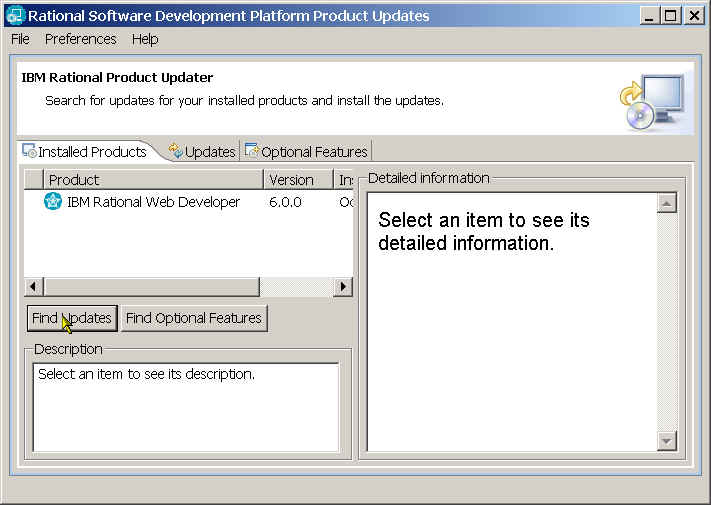Viewport: 711px width, 505px height.
Task: Open the Help menu
Action: (x=145, y=39)
